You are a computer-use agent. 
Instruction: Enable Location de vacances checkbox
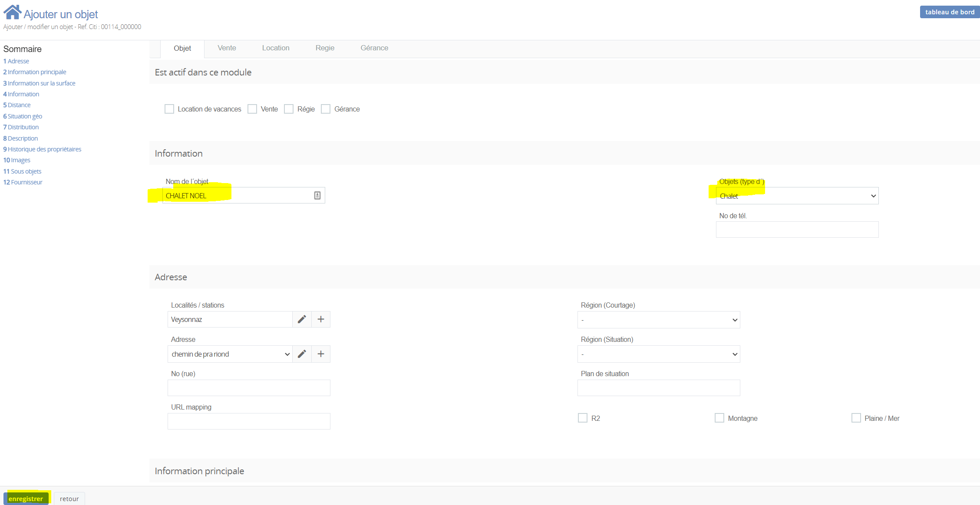[x=169, y=109]
